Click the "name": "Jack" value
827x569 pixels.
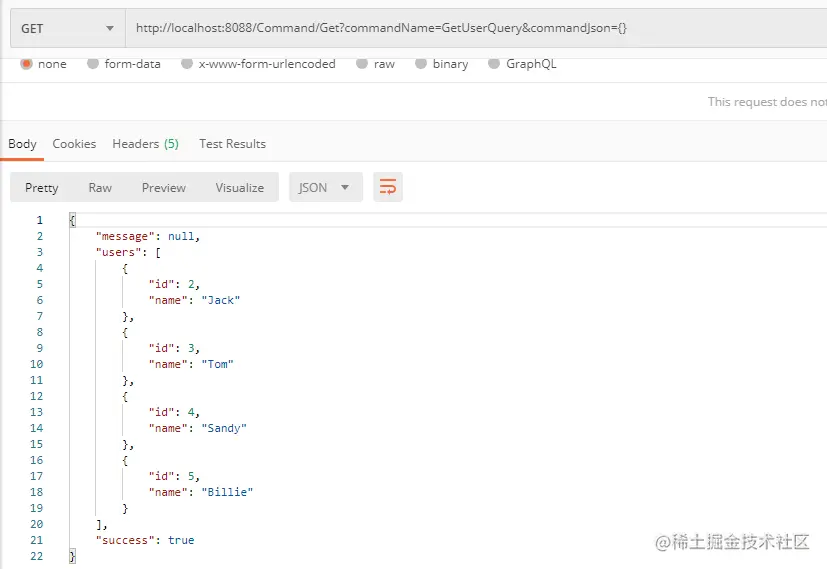click(220, 300)
